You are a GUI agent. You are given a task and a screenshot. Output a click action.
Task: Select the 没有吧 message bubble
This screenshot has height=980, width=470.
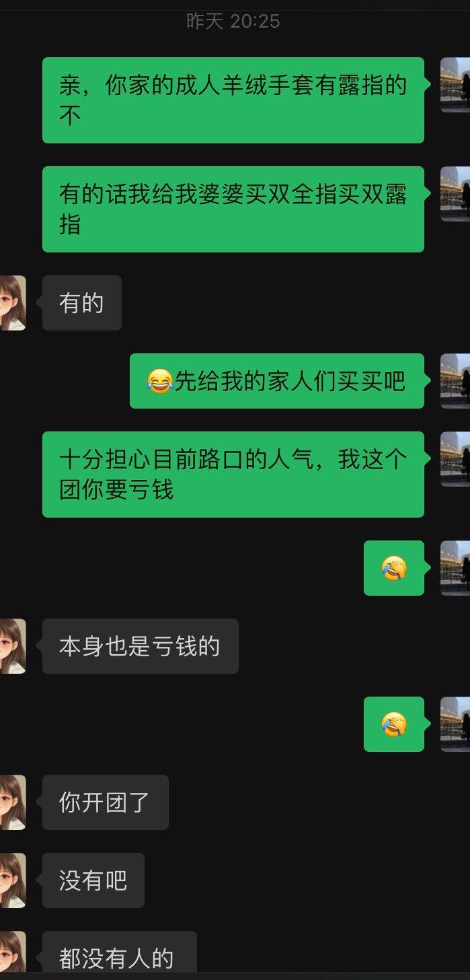tap(93, 880)
